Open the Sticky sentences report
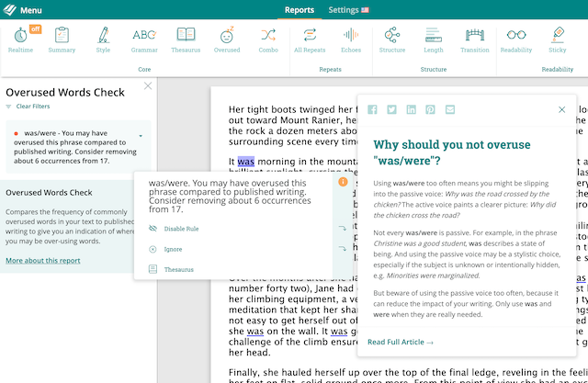Screen dimensions: 588x383 558,39
